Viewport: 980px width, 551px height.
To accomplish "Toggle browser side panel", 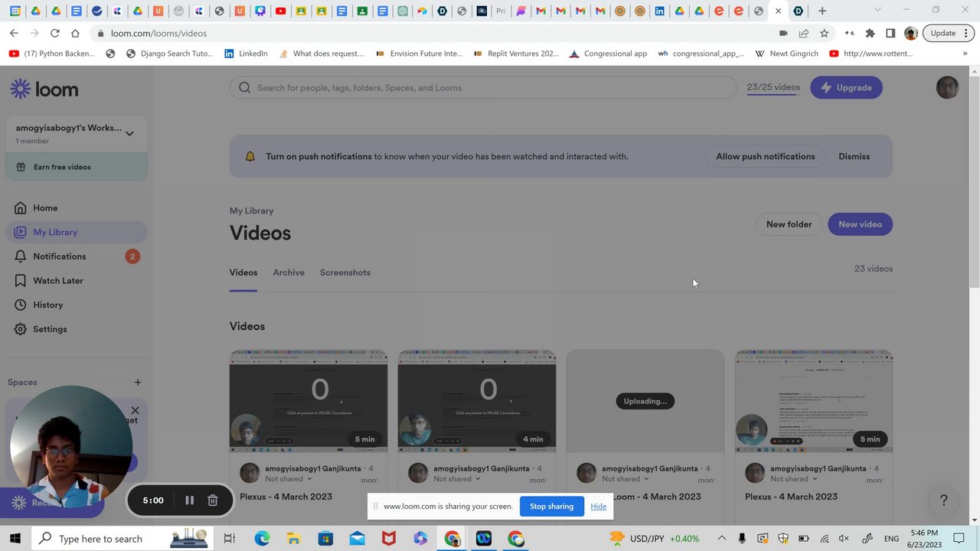I will pos(890,33).
